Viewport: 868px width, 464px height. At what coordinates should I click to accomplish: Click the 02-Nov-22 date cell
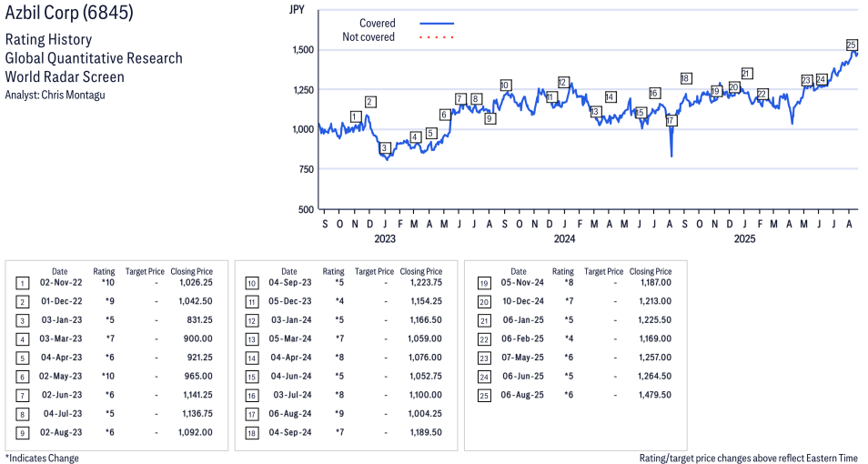tap(61, 282)
